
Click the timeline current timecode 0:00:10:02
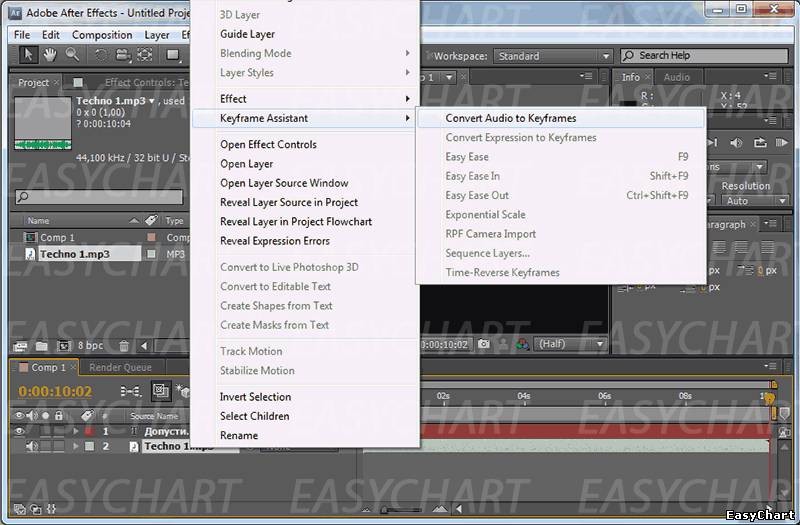(55, 391)
